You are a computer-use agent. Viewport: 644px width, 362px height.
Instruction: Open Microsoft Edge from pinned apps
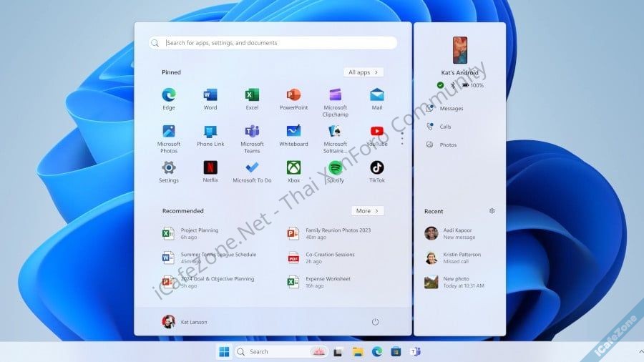coord(169,95)
